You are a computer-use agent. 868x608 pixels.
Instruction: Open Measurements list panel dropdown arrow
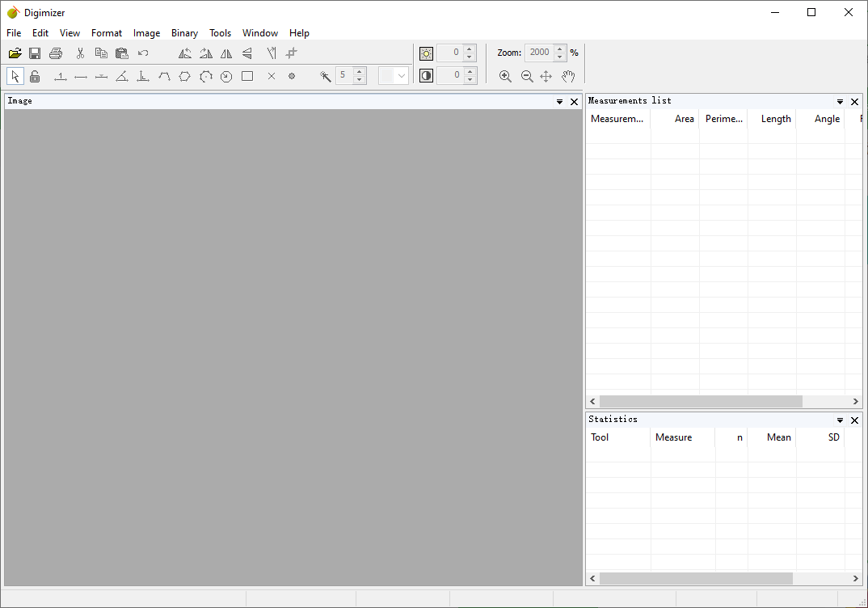point(840,102)
